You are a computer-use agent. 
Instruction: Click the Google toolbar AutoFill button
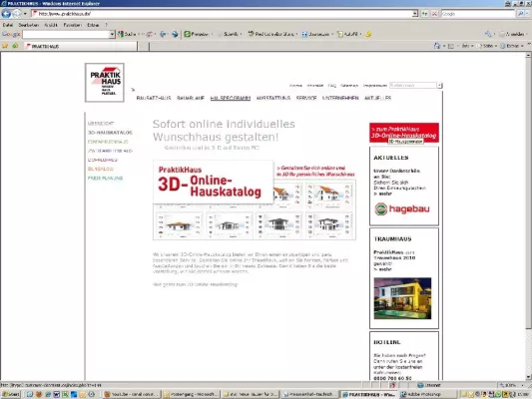(347, 34)
